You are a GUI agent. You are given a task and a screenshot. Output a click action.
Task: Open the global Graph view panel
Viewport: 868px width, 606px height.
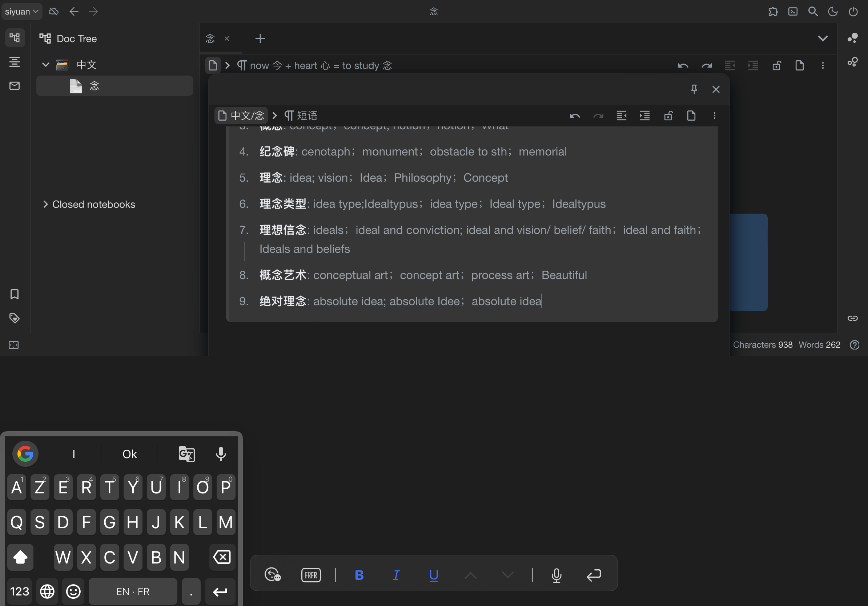click(x=852, y=62)
